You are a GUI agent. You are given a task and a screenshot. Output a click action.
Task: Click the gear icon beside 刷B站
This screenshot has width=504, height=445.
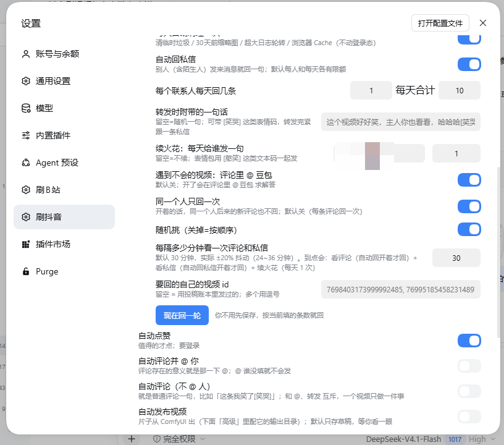(26, 190)
